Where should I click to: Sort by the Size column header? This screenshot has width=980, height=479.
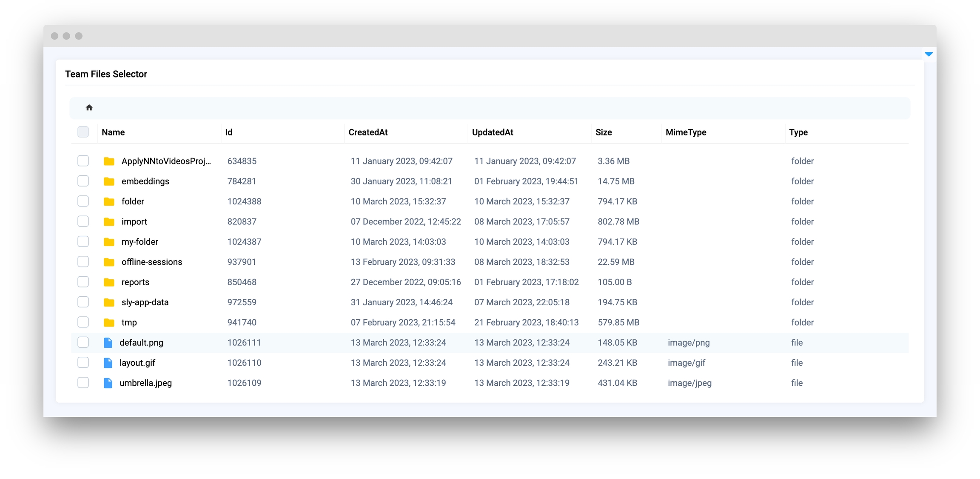[604, 132]
